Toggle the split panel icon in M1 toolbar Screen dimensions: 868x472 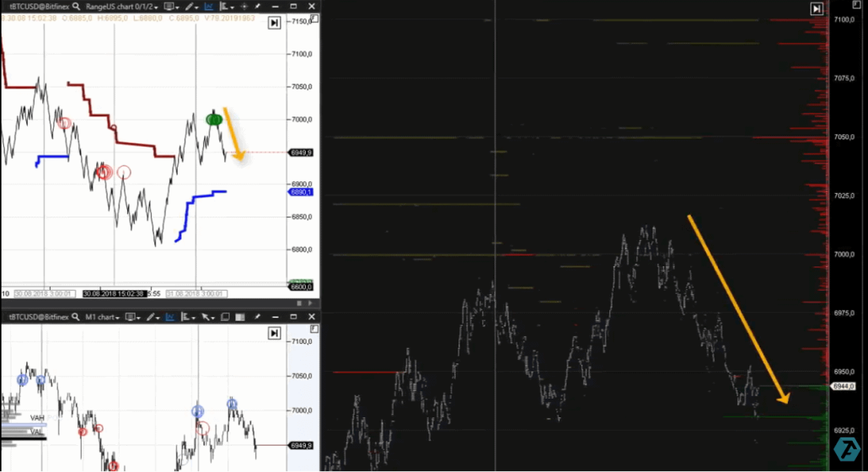[238, 317]
